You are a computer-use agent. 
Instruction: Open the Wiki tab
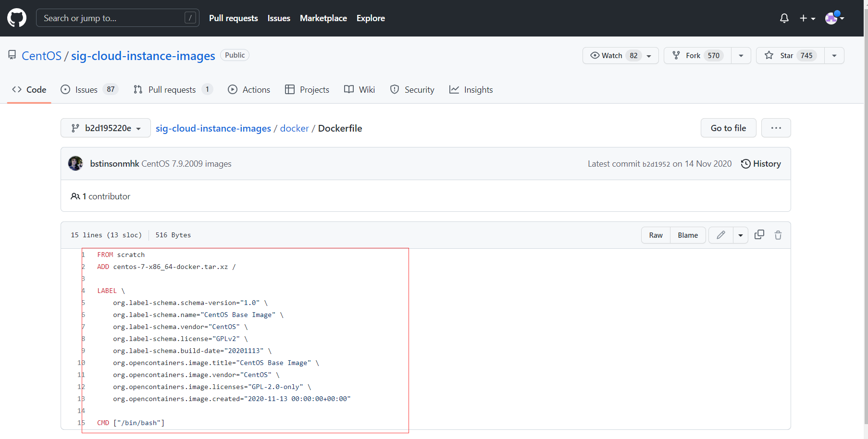pyautogui.click(x=360, y=90)
